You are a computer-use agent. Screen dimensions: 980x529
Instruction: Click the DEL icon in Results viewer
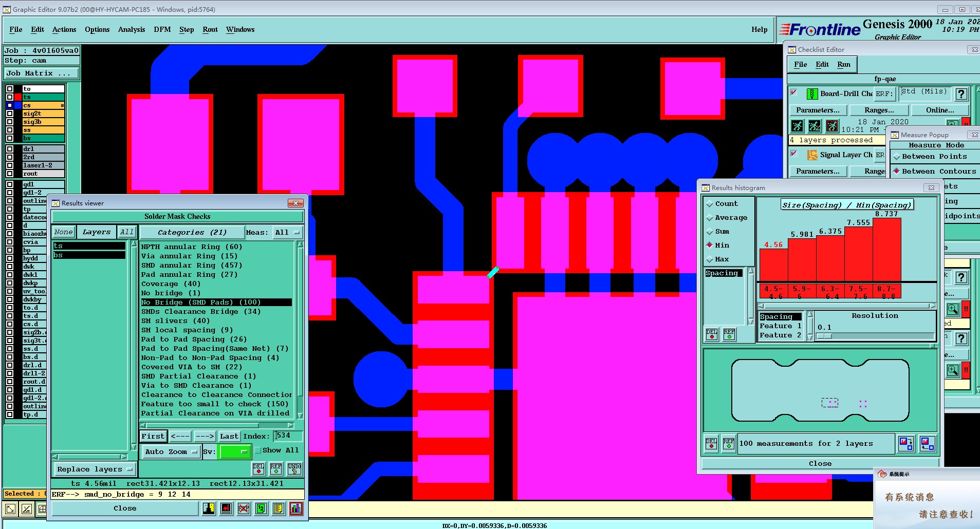tap(258, 468)
